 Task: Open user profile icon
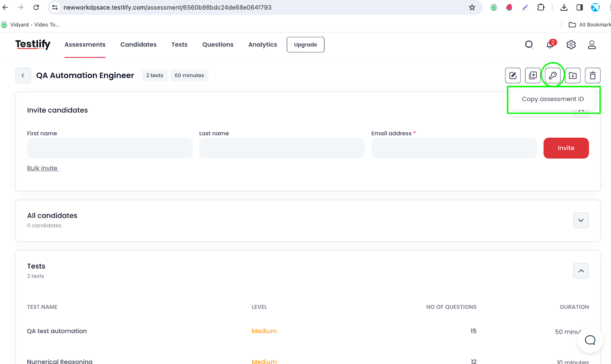coord(592,45)
